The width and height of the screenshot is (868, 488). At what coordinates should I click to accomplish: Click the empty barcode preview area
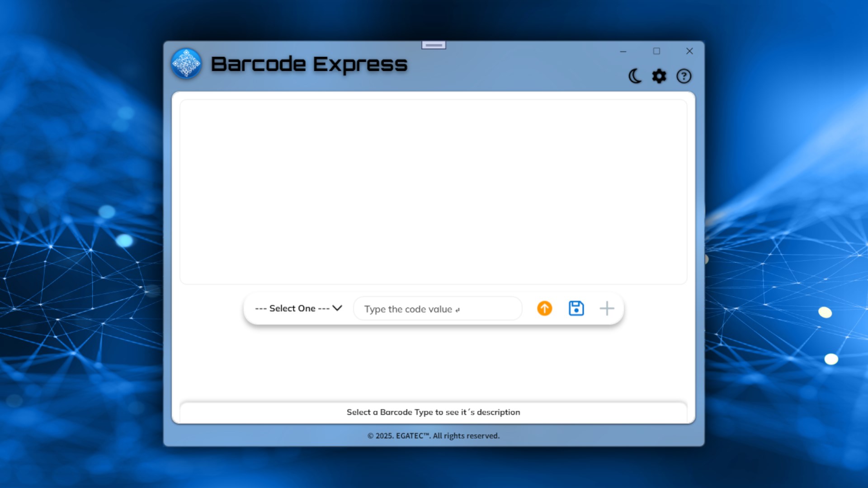pos(433,192)
